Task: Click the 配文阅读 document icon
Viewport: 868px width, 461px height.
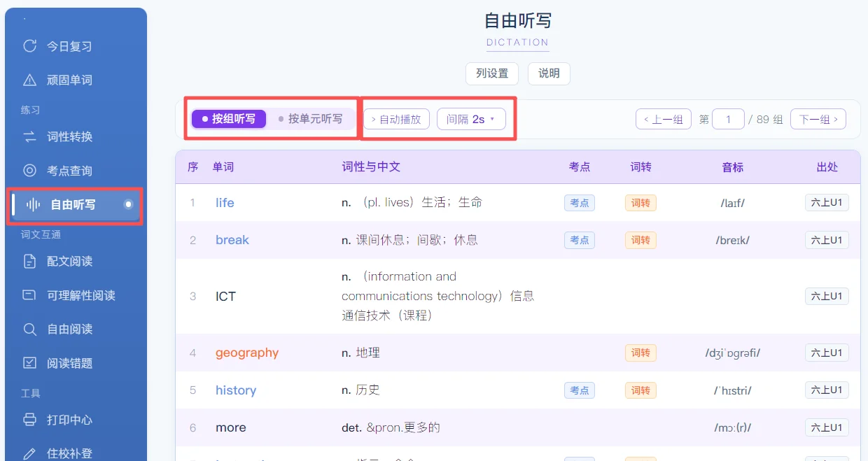Action: click(x=29, y=262)
